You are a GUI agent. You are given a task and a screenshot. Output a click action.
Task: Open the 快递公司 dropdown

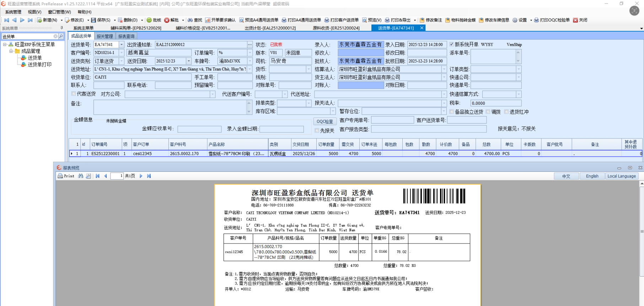pyautogui.click(x=519, y=77)
